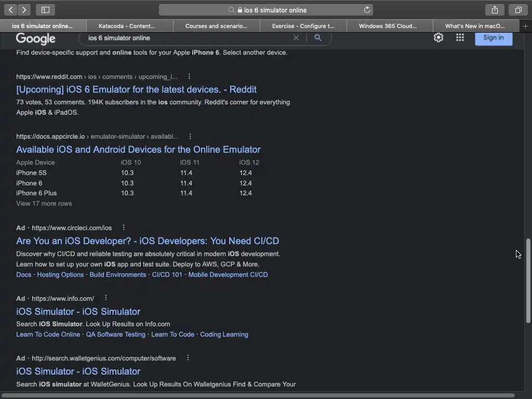Go back using Safari back arrow

click(10, 10)
